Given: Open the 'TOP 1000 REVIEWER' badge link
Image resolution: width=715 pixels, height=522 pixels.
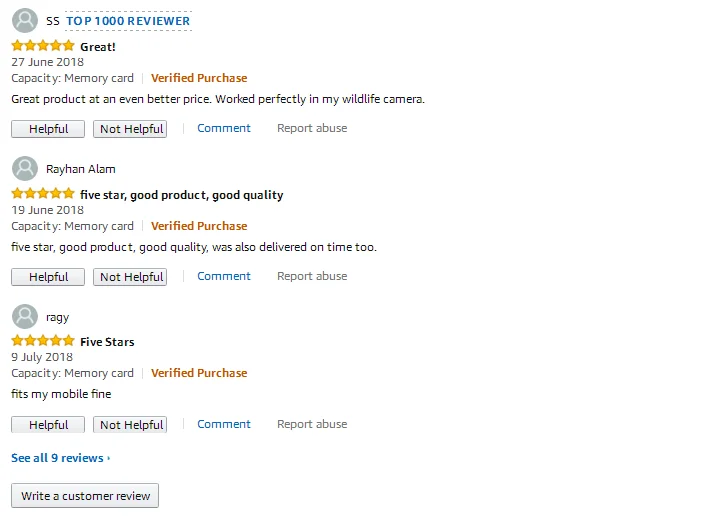Looking at the screenshot, I should point(128,21).
